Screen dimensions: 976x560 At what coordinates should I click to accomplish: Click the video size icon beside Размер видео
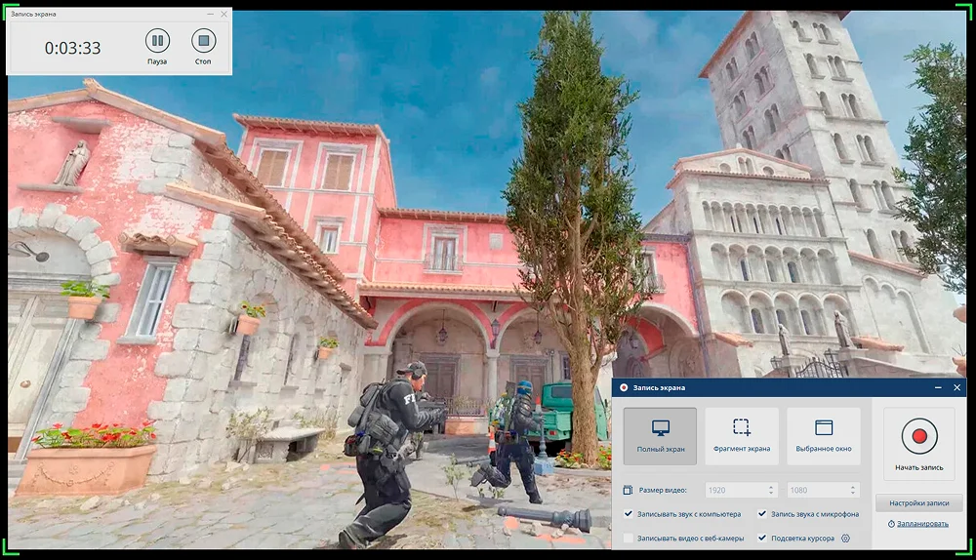(x=629, y=490)
